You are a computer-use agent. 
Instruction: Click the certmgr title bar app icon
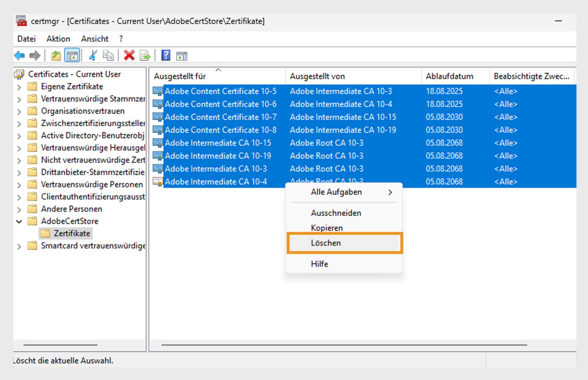coord(21,21)
